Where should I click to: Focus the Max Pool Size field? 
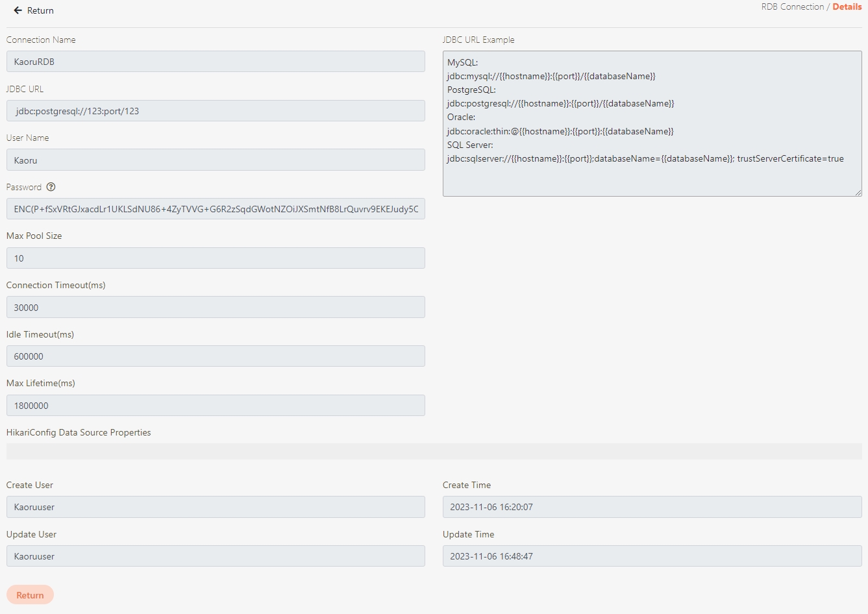click(x=216, y=258)
